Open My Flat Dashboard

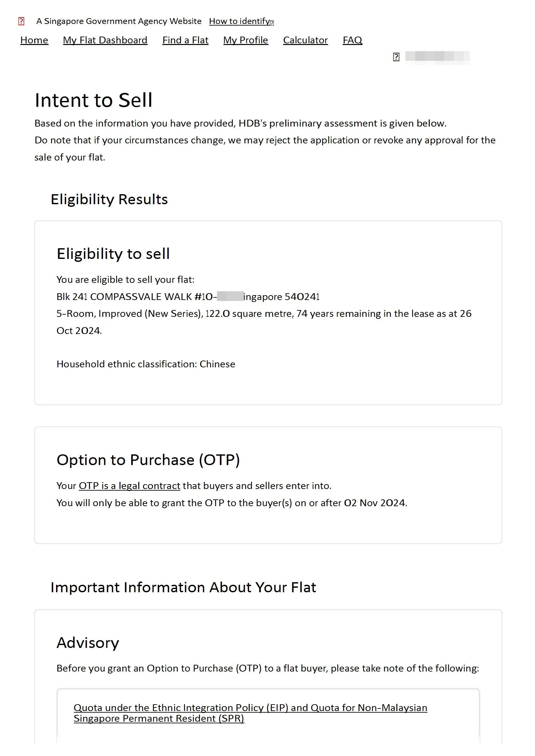[x=105, y=40]
